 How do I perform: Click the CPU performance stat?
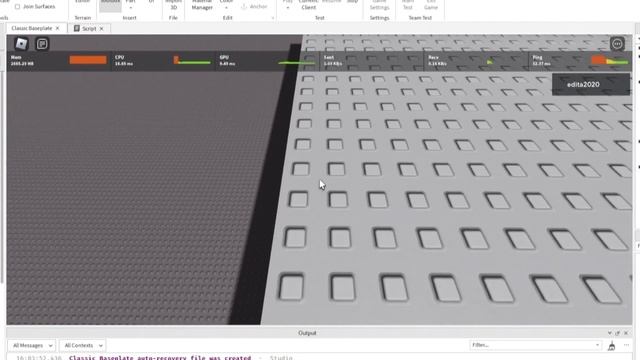click(163, 60)
